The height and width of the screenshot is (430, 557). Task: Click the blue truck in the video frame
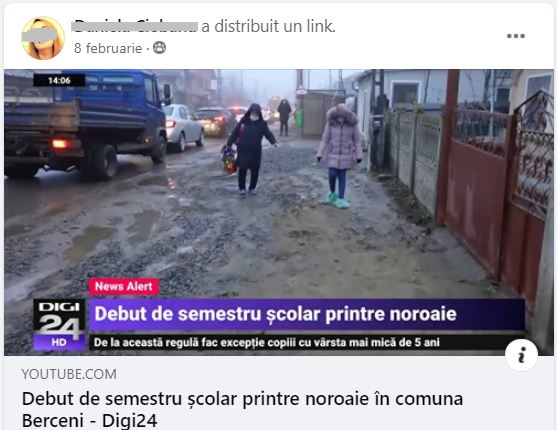click(85, 123)
